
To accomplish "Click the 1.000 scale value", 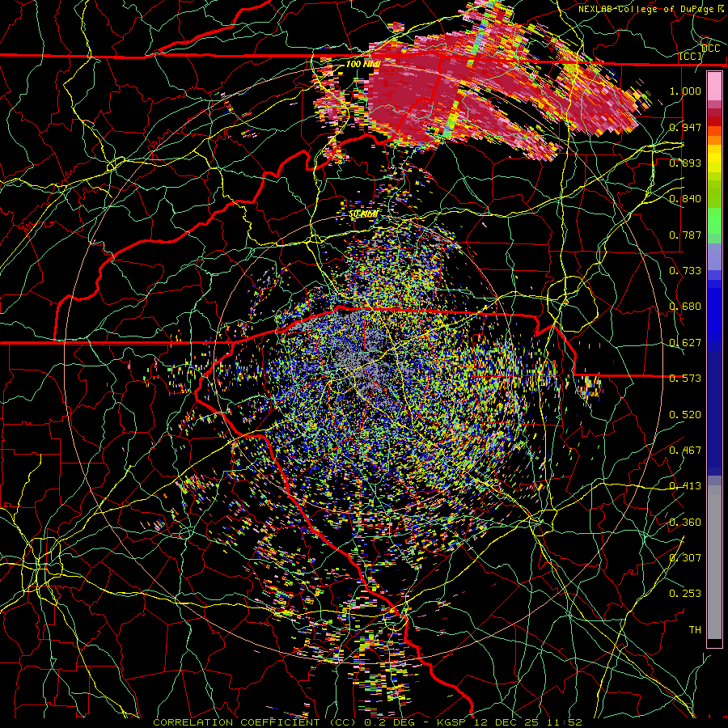I will click(x=685, y=91).
